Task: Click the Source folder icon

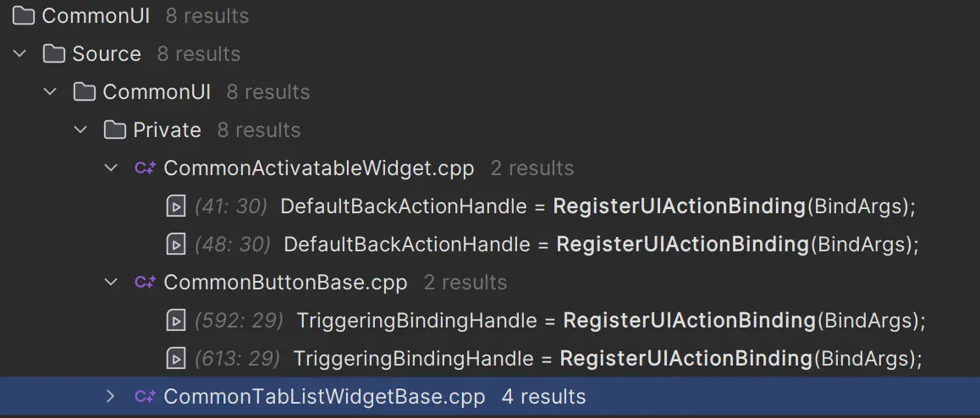Action: [x=54, y=54]
